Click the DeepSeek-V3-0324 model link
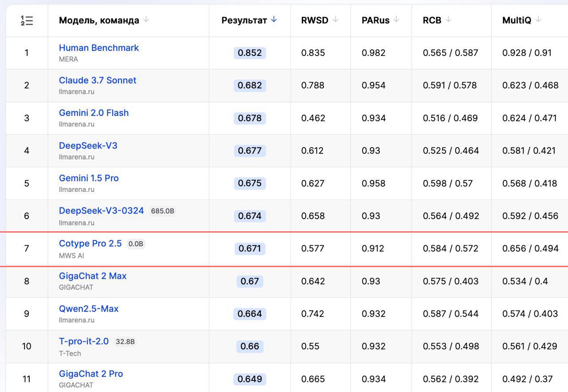 (x=101, y=211)
